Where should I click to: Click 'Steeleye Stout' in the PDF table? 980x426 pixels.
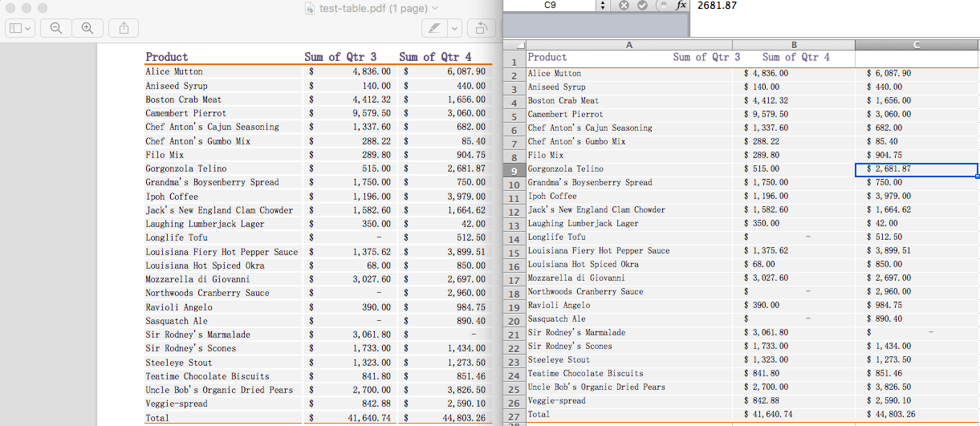(x=179, y=363)
